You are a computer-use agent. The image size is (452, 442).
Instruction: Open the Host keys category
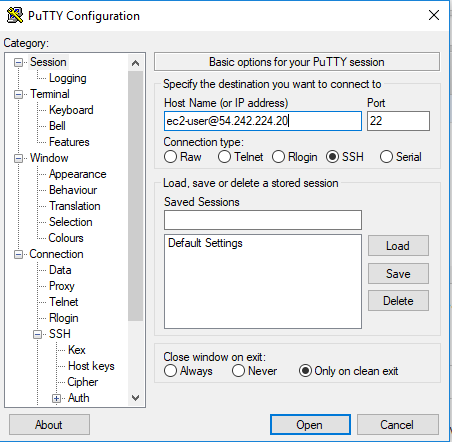coord(91,366)
